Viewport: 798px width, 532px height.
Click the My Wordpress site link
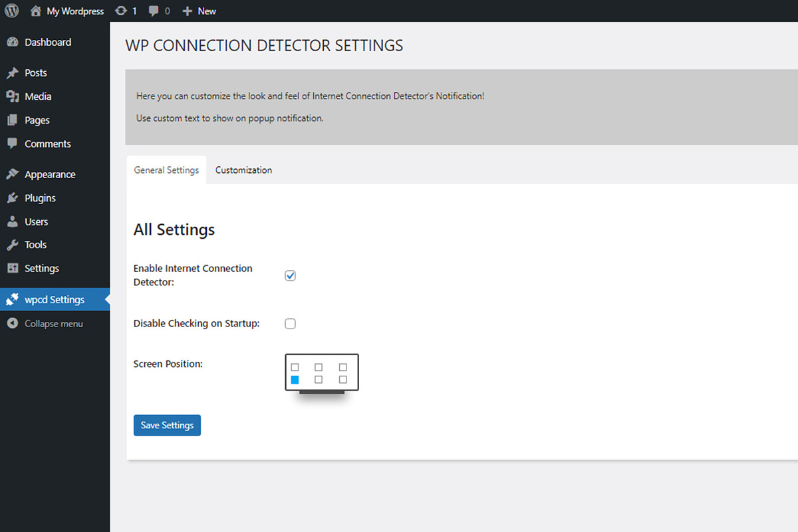(x=75, y=11)
